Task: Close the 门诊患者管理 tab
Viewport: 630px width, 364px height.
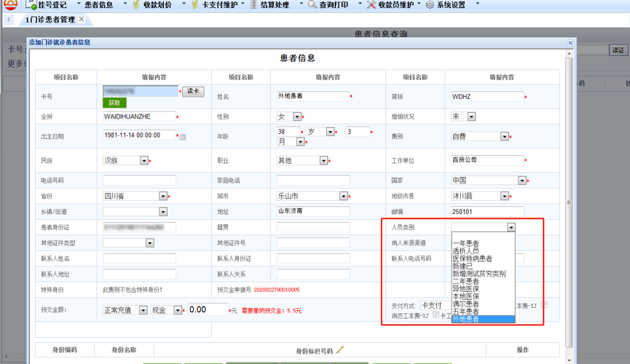Action: coord(82,19)
